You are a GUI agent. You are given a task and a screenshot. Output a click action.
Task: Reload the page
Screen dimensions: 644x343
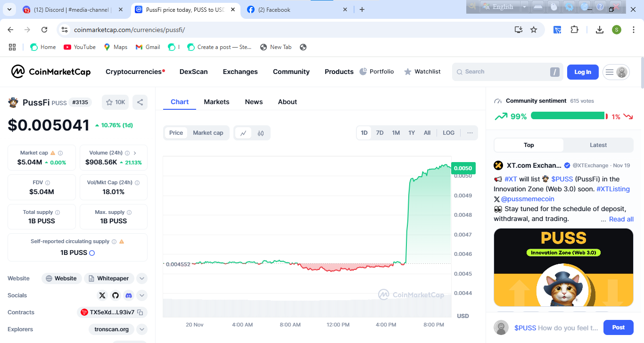[x=44, y=30]
